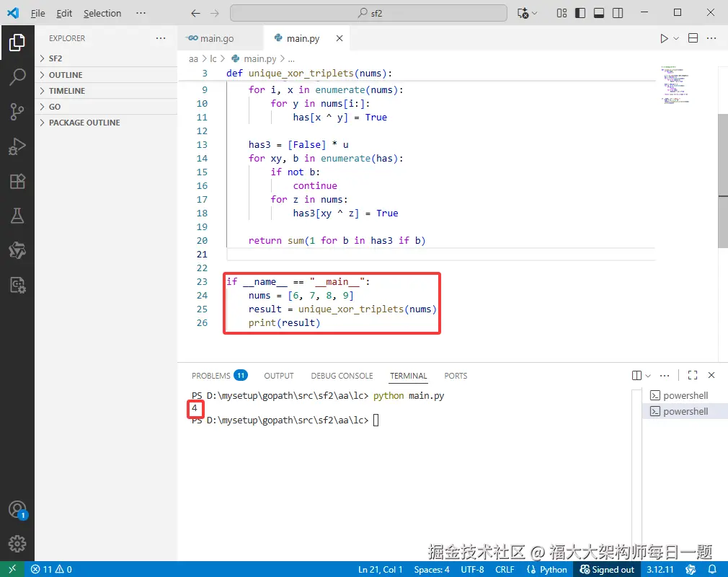
Task: Open the File menu
Action: (38, 13)
